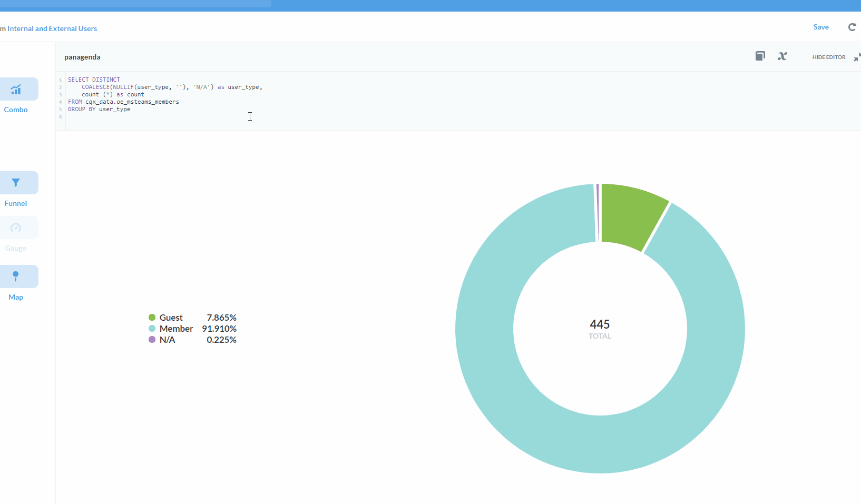Viewport: 861px width, 504px height.
Task: Select the large Member slice of the donut
Action: pyautogui.click(x=600, y=453)
